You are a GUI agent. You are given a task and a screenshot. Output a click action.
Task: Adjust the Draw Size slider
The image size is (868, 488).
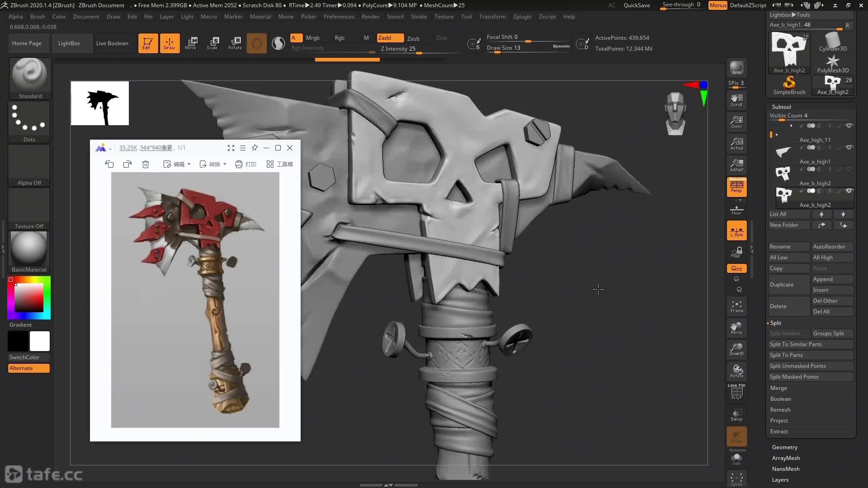coord(528,48)
